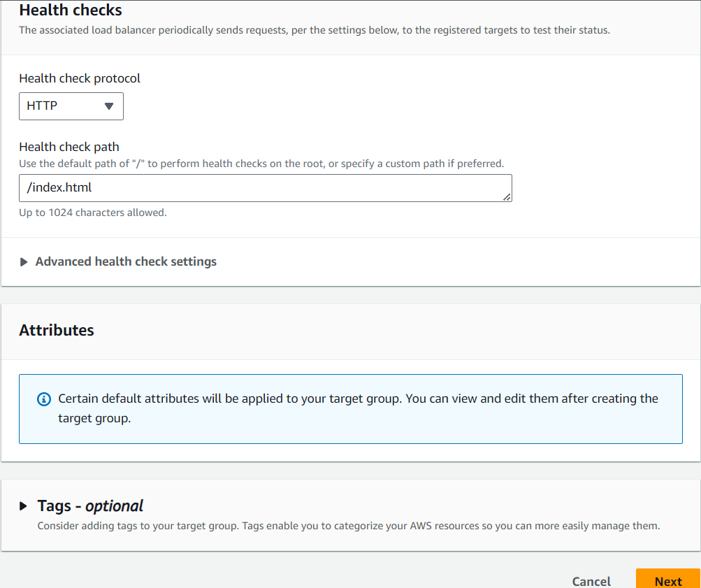Click the arrow beside HTTP protocol
The width and height of the screenshot is (701, 588).
(108, 106)
